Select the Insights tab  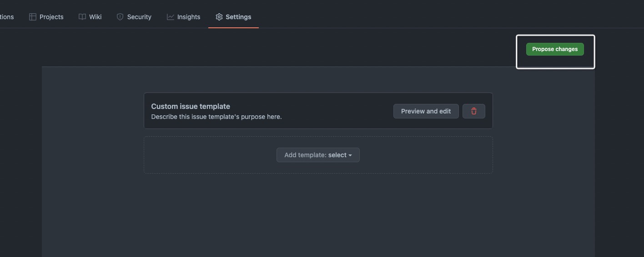pyautogui.click(x=184, y=17)
